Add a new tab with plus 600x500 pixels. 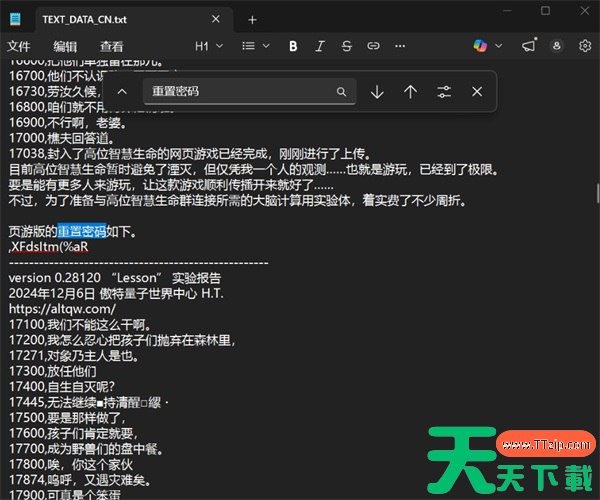[x=252, y=20]
